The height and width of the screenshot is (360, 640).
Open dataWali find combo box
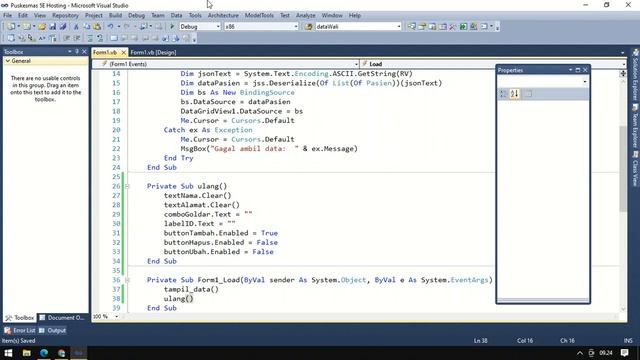tap(399, 27)
